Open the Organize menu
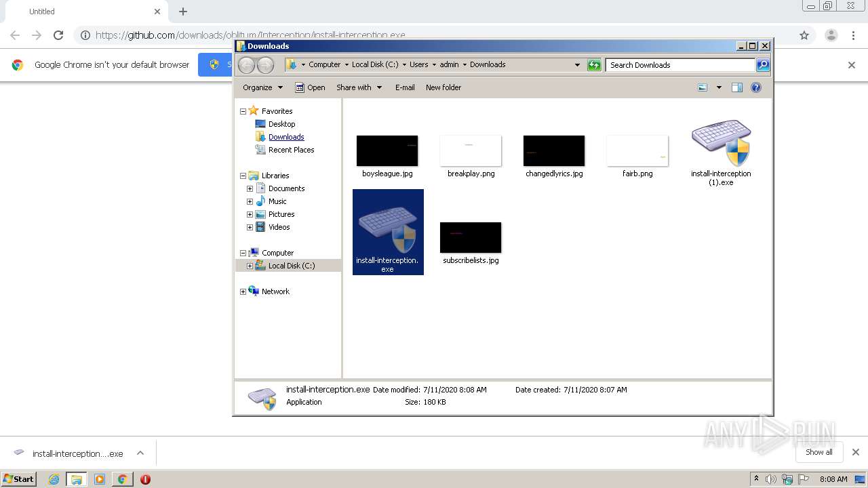 point(262,87)
